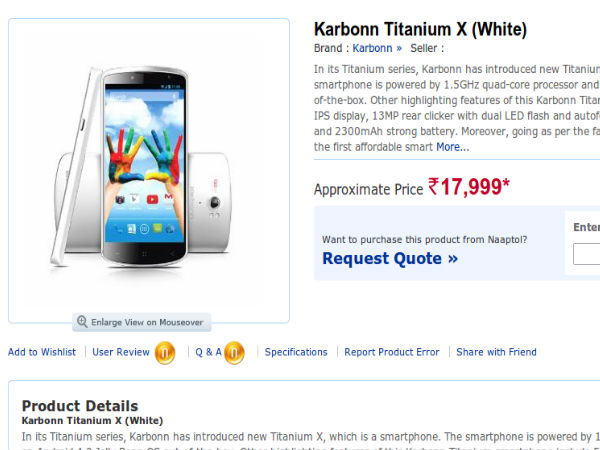600x450 pixels.
Task: Click the magnifier icon in Enlarge View
Action: (82, 321)
